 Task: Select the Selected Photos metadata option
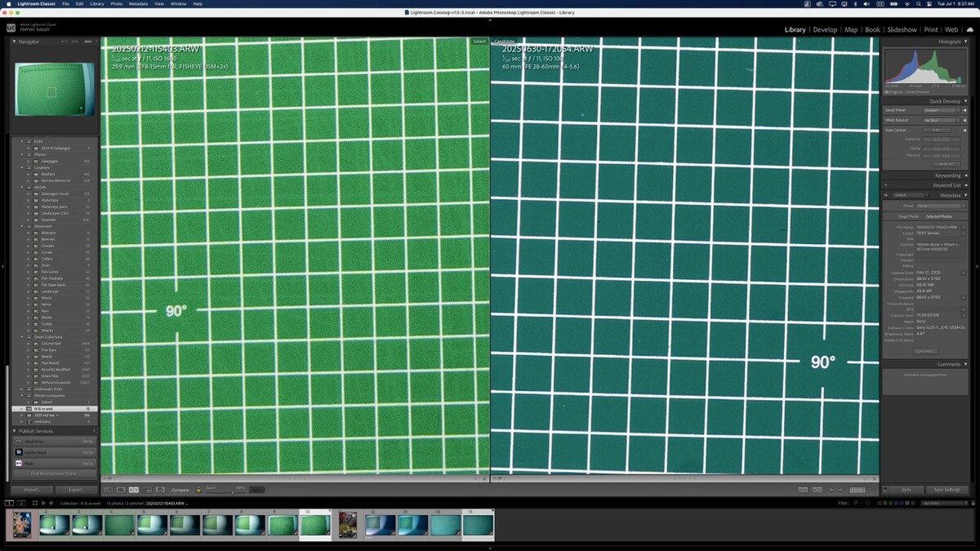pyautogui.click(x=939, y=216)
